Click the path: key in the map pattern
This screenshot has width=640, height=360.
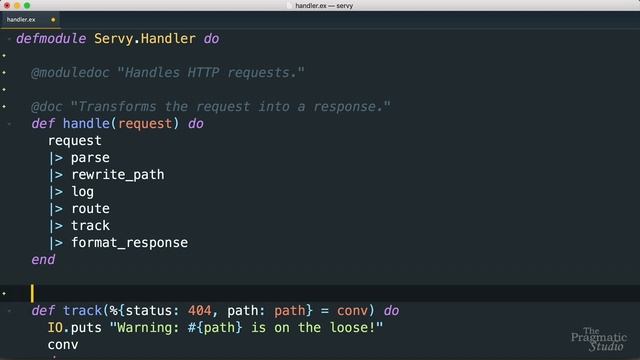(x=247, y=311)
